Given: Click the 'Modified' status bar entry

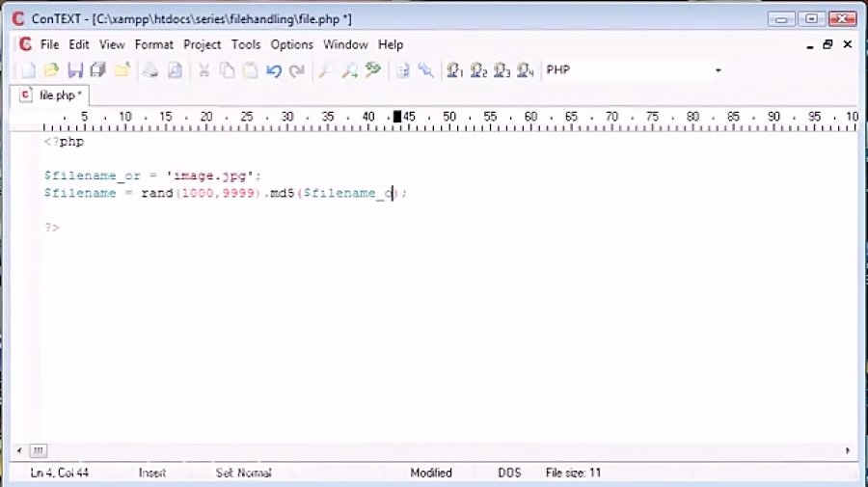Looking at the screenshot, I should (x=431, y=473).
